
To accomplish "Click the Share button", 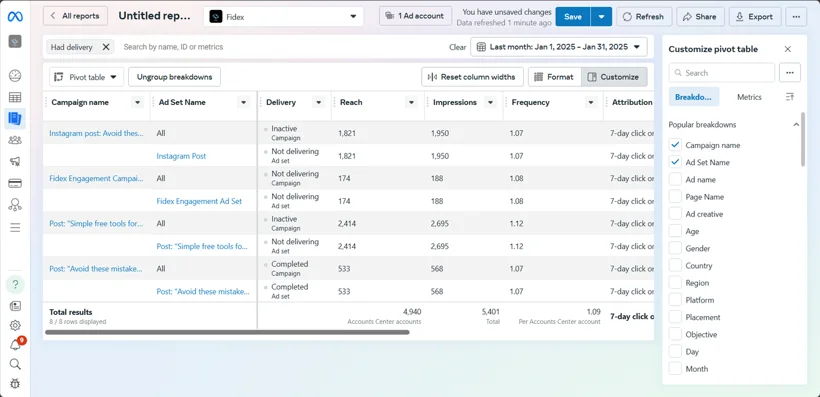I will [700, 17].
